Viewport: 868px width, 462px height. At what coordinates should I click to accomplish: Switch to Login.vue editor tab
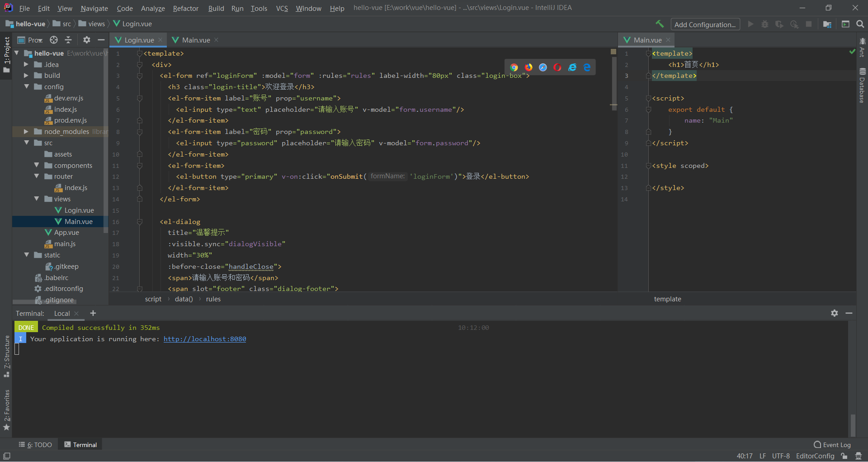139,40
